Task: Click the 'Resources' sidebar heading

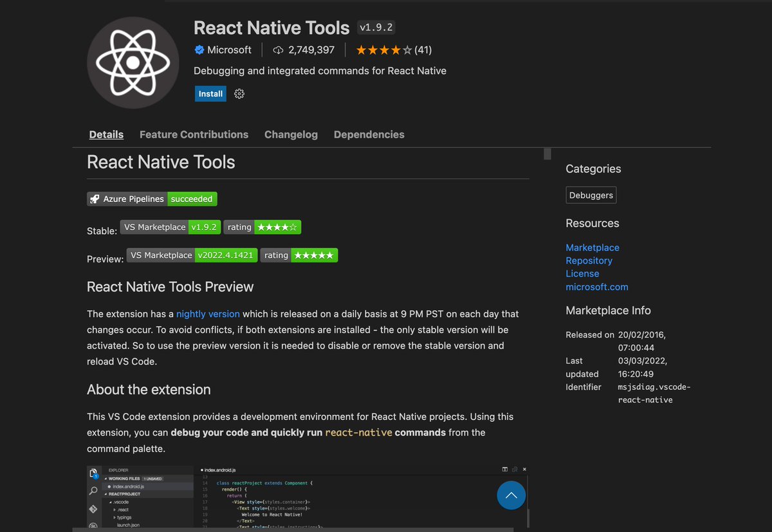Action: pos(593,223)
